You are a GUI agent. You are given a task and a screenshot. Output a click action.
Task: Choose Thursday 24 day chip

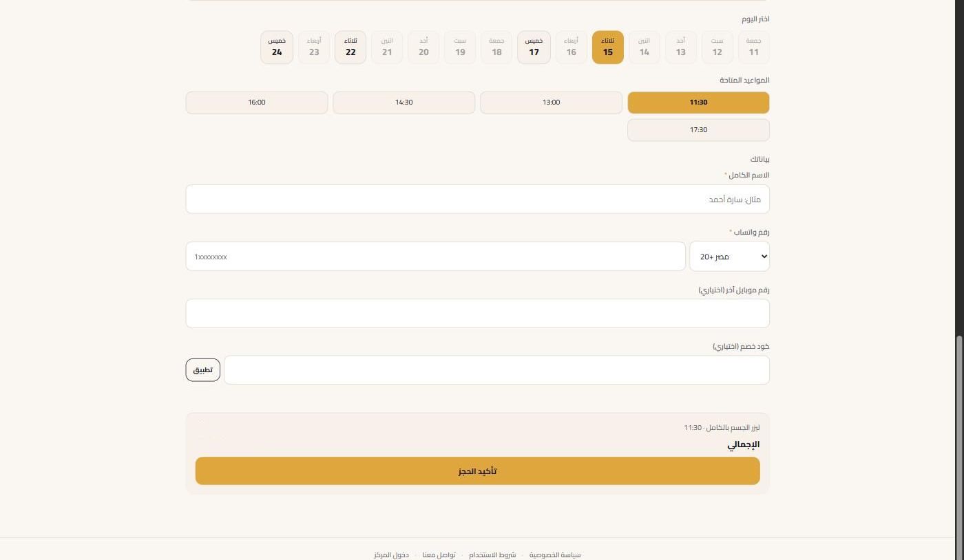pyautogui.click(x=277, y=47)
